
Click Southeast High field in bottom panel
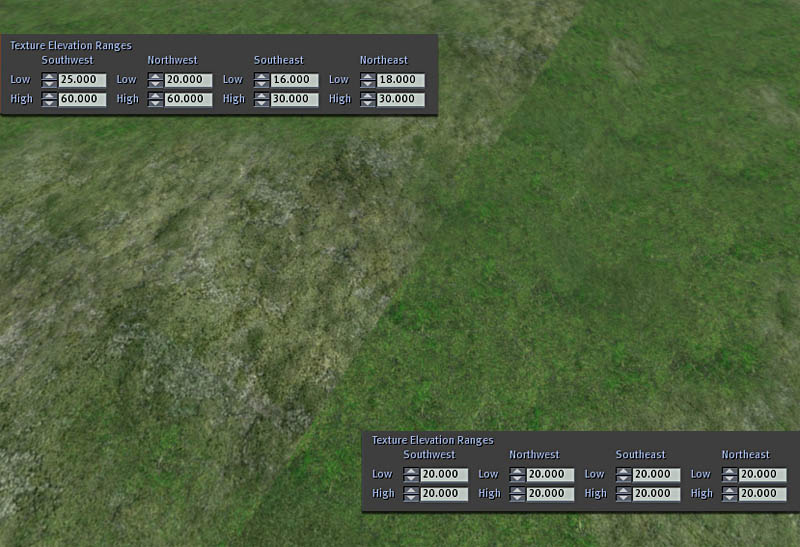657,494
